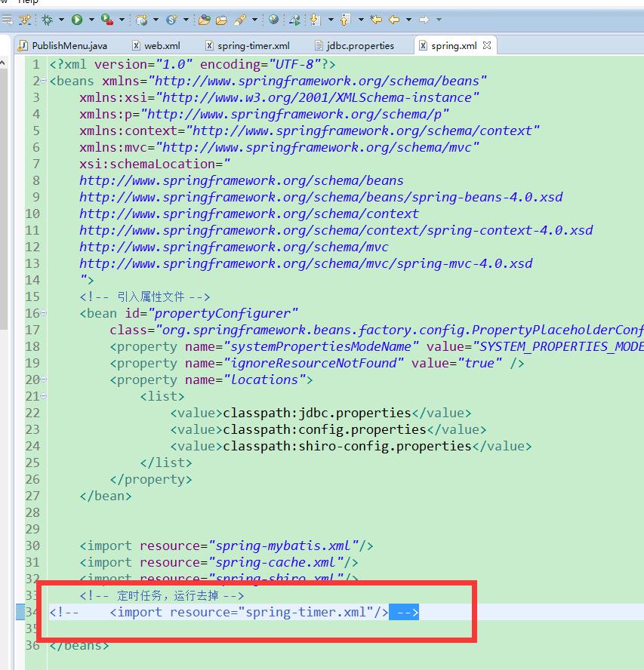Click the green Run button
Viewport: 644px width, 670px height.
(77, 20)
